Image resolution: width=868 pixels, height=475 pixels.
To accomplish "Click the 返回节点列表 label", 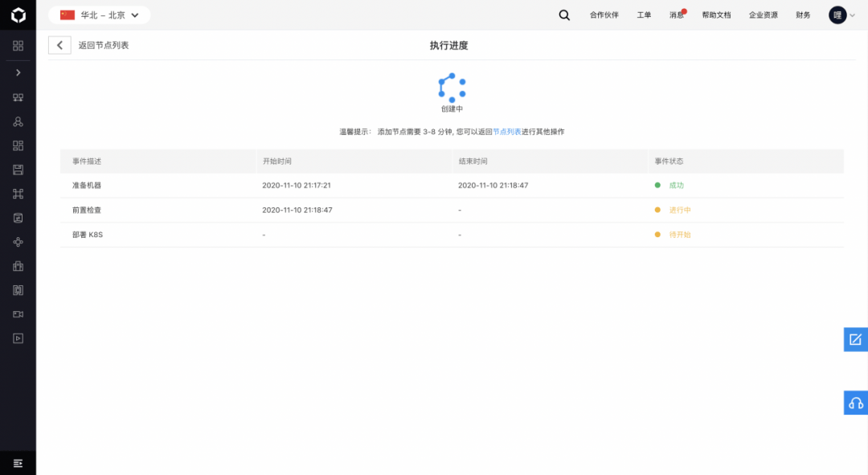I will 104,45.
